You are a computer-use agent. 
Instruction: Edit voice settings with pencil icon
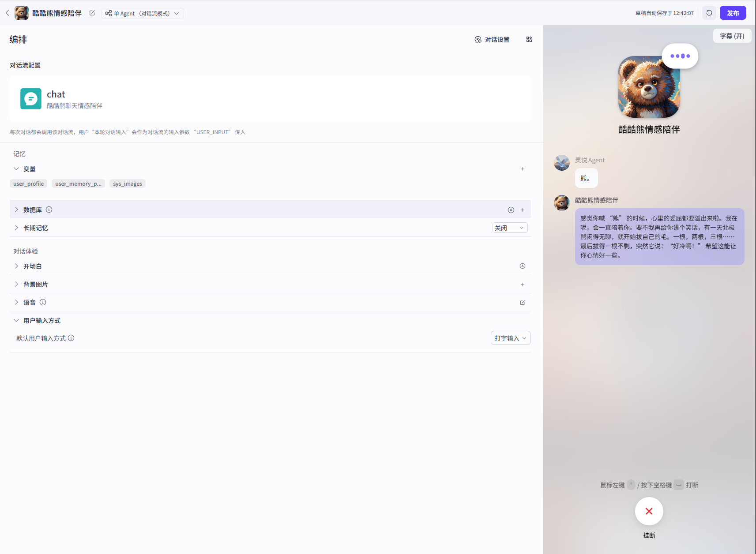tap(523, 303)
